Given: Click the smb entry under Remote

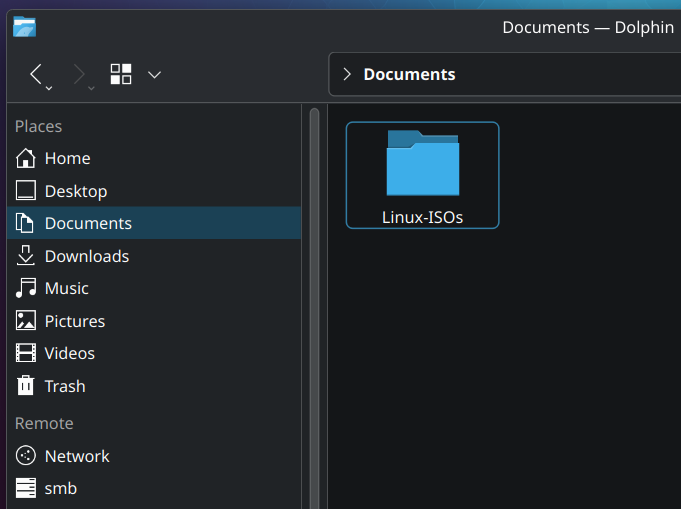Looking at the screenshot, I should click(x=60, y=488).
